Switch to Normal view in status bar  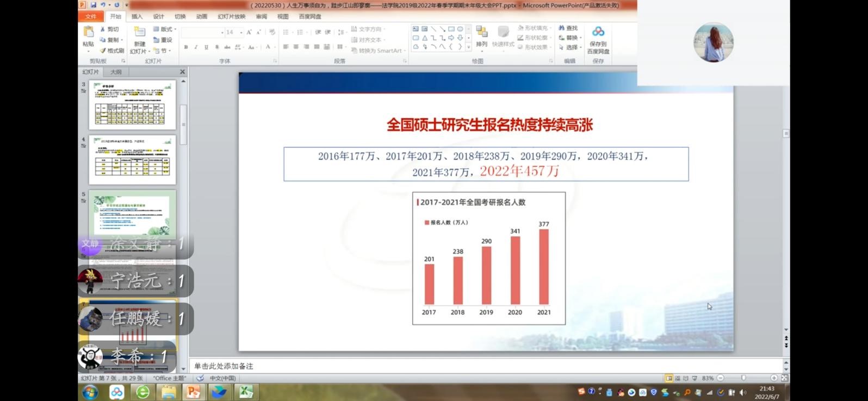(669, 378)
